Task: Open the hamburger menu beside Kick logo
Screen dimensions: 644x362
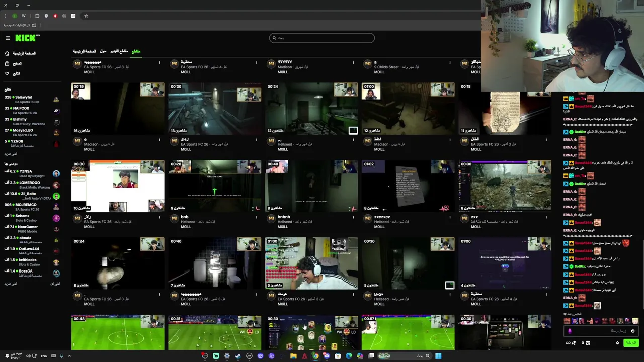Action: [x=8, y=38]
